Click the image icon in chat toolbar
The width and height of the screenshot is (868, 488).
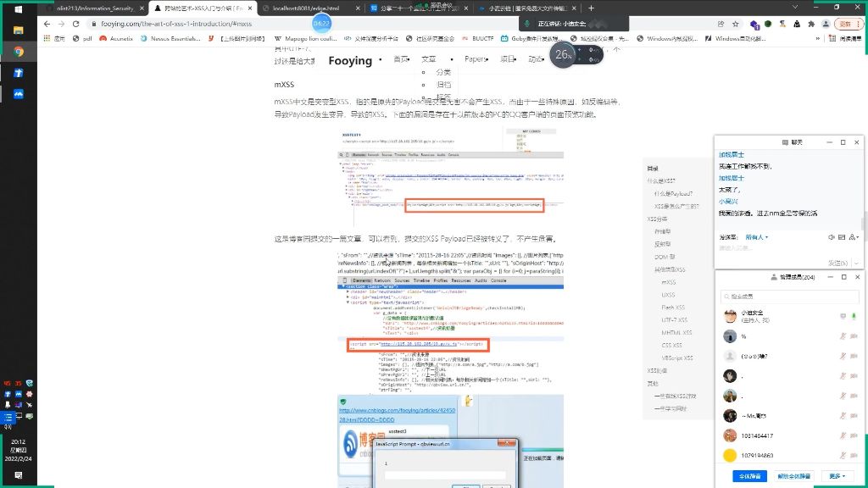pos(842,237)
